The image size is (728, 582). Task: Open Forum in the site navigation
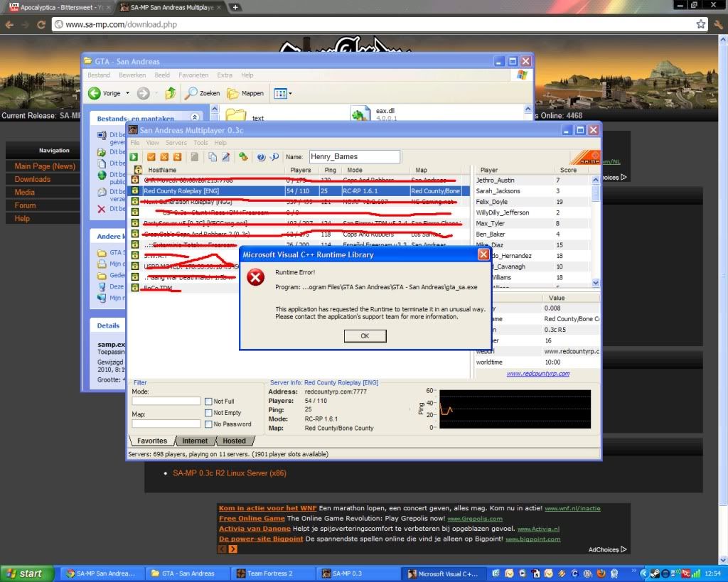coord(25,205)
